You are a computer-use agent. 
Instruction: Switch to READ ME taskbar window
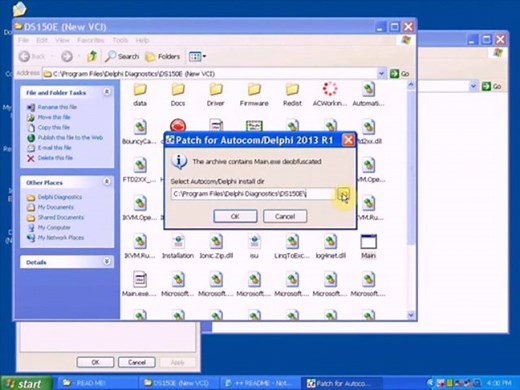[97, 383]
